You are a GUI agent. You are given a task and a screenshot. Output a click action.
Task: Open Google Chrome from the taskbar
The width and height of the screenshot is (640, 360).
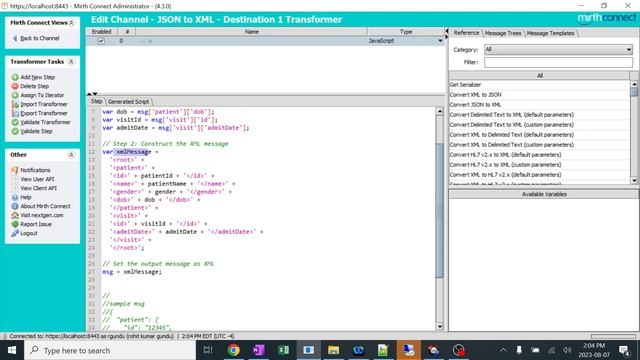pos(233,350)
